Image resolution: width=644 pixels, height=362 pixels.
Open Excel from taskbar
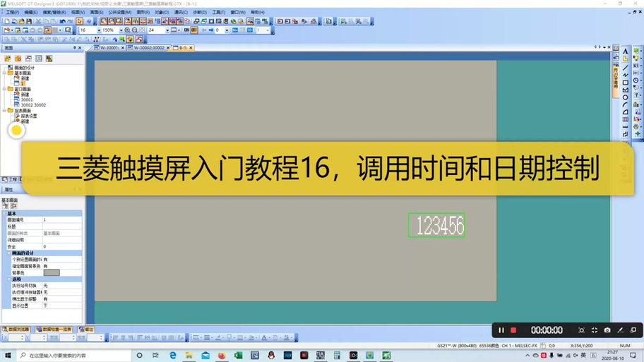(x=238, y=356)
